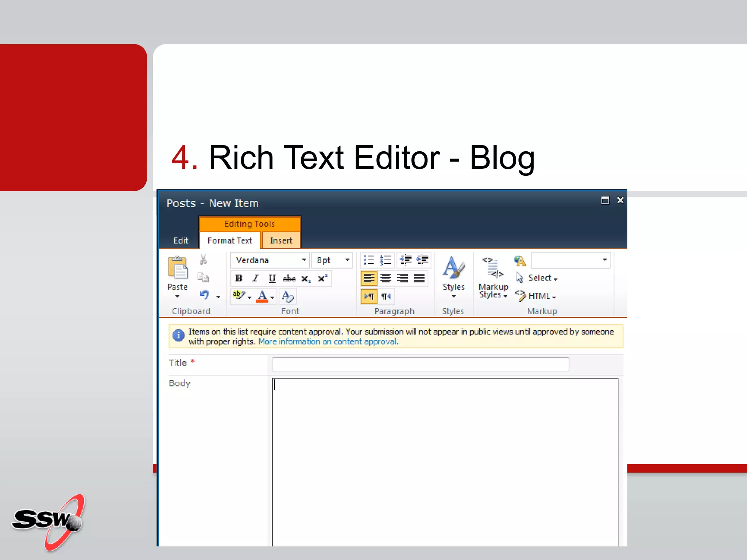Open More information on content approval link

click(328, 342)
